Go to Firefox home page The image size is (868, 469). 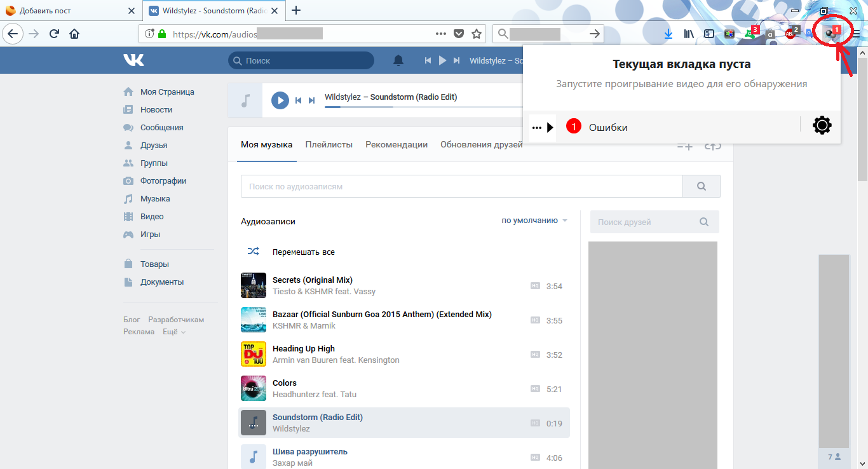click(x=74, y=34)
